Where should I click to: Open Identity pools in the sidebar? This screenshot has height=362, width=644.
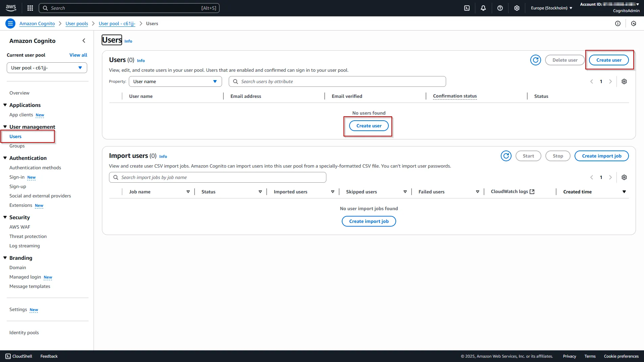[24, 333]
